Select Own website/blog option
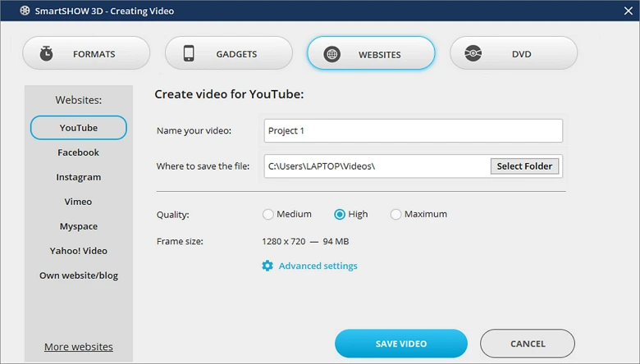The image size is (640, 364). (x=79, y=275)
